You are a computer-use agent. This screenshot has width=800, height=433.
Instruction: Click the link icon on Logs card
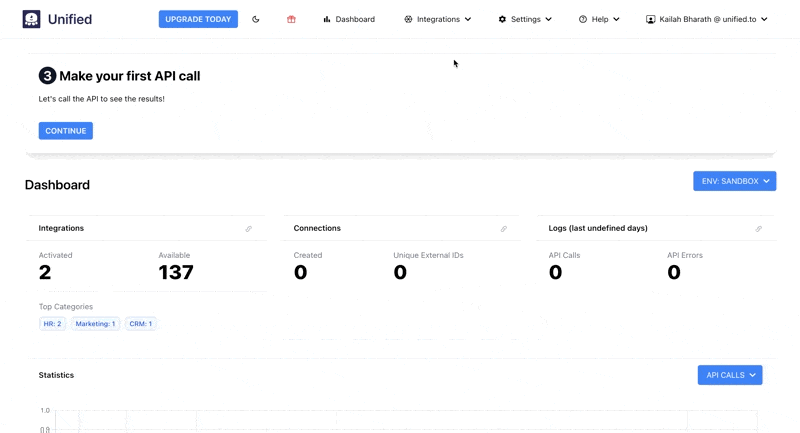[x=759, y=229]
